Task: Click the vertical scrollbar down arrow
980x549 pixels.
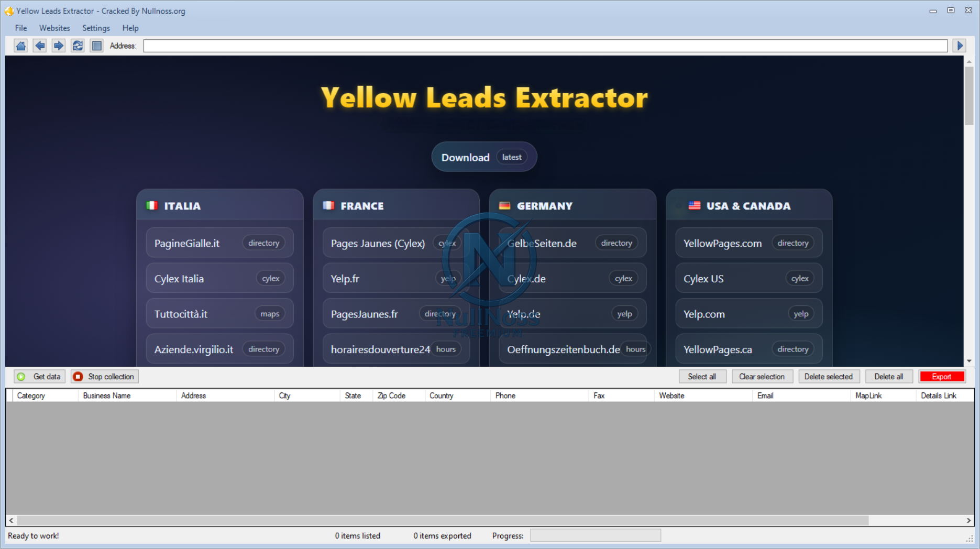Action: click(x=969, y=361)
